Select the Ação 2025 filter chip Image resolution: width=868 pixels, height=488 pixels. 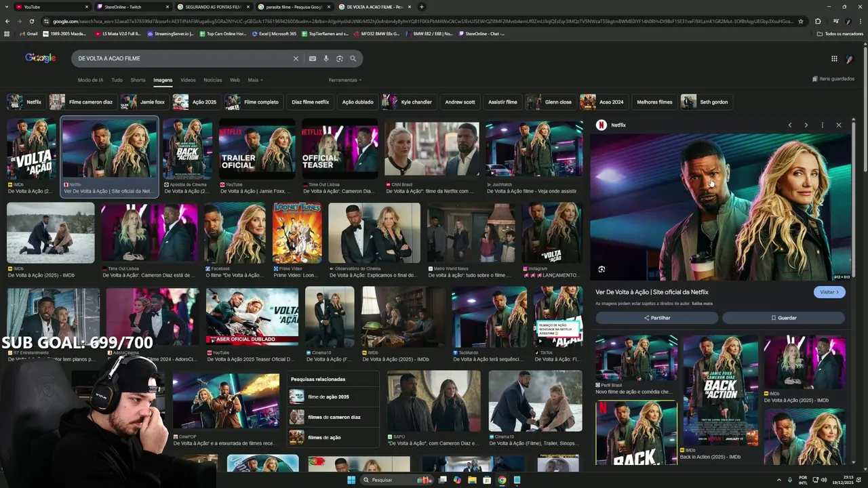tap(195, 102)
